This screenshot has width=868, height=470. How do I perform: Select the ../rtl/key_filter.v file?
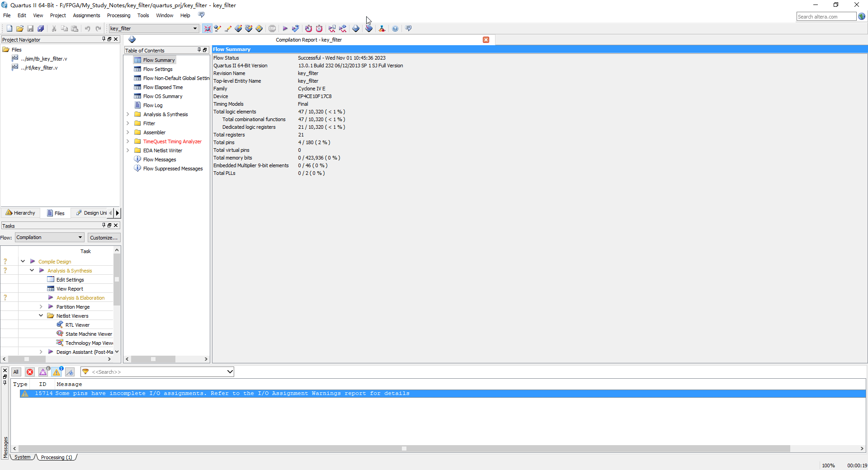pyautogui.click(x=39, y=68)
